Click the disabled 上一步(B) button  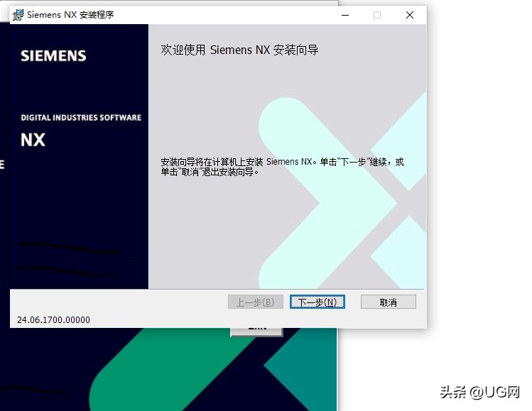click(256, 302)
